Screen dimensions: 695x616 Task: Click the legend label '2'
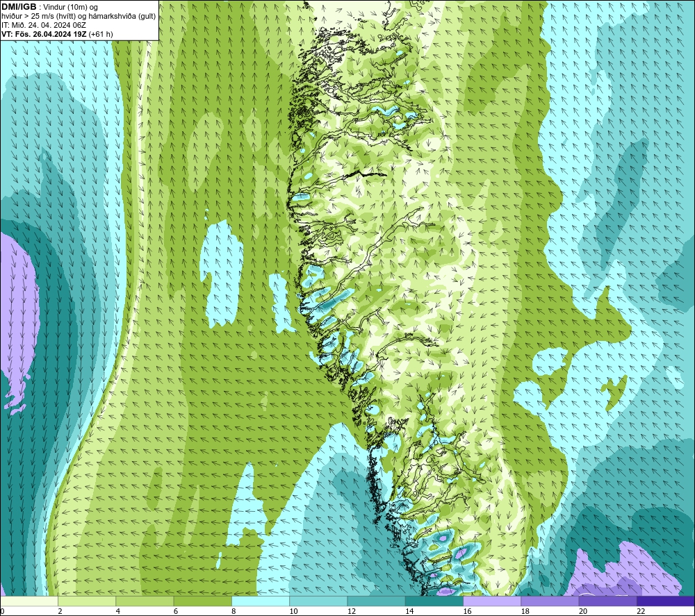(60, 611)
